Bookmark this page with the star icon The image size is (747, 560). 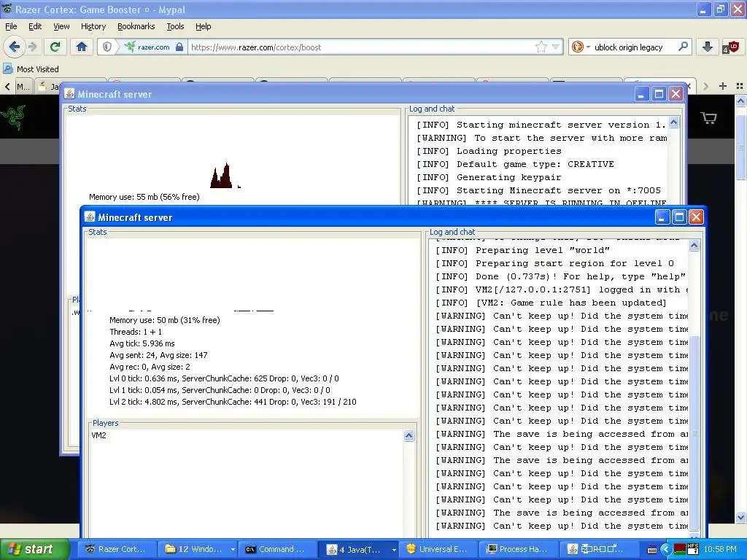point(541,47)
